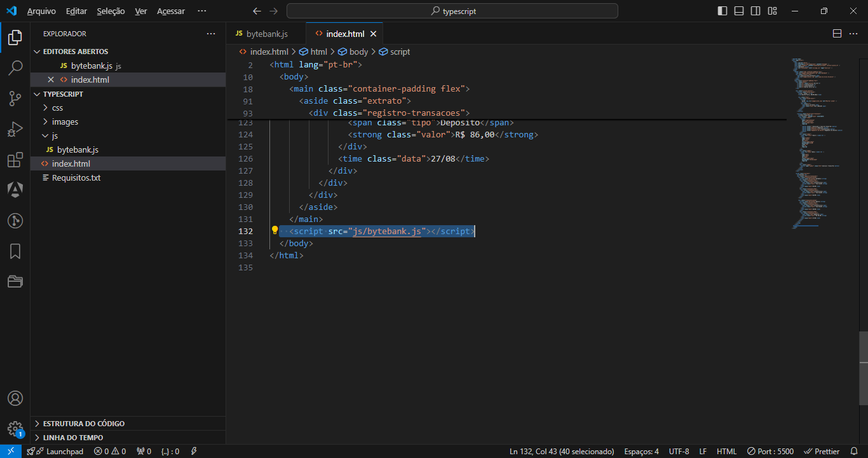Open the Extensions view
The image size is (868, 458).
tap(15, 160)
